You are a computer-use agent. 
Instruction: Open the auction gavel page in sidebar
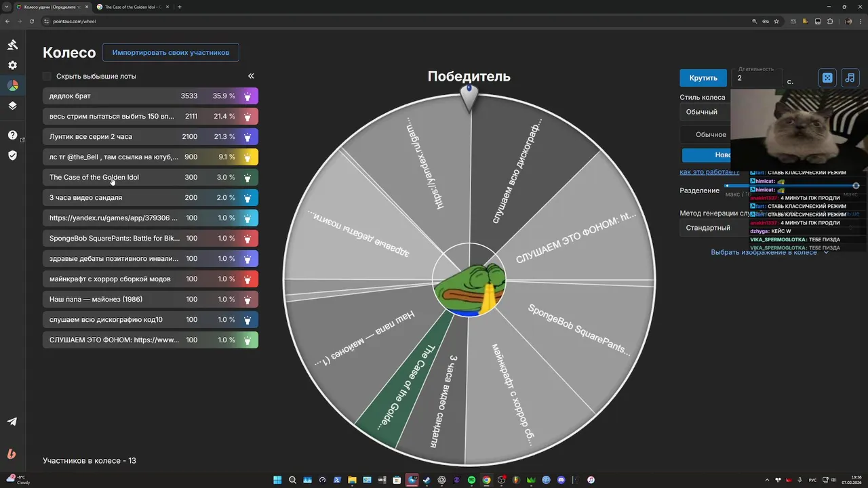coord(12,45)
